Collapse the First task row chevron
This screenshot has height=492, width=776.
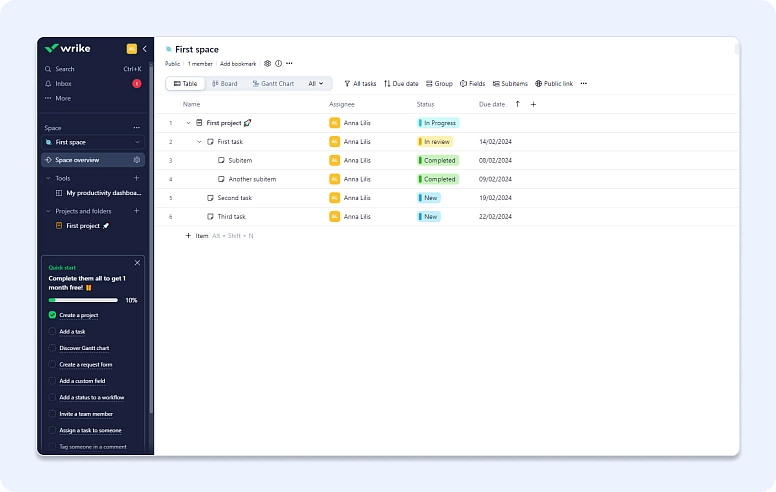pos(199,142)
